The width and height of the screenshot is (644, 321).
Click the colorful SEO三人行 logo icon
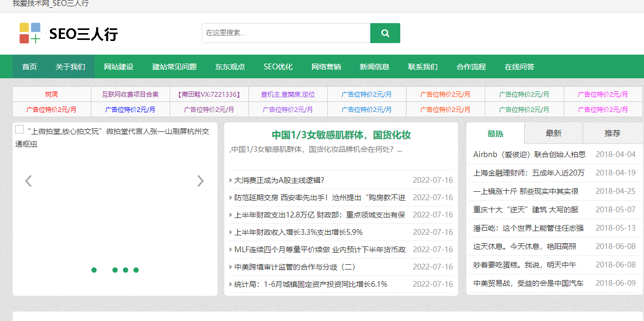pyautogui.click(x=29, y=33)
